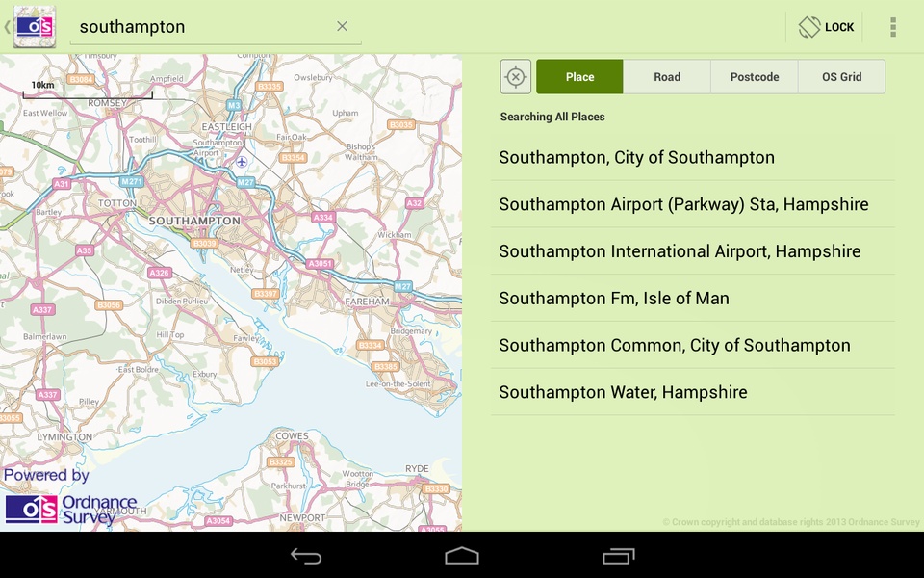Tap the B3053 road badge on the map
The image size is (924, 578).
point(265,361)
